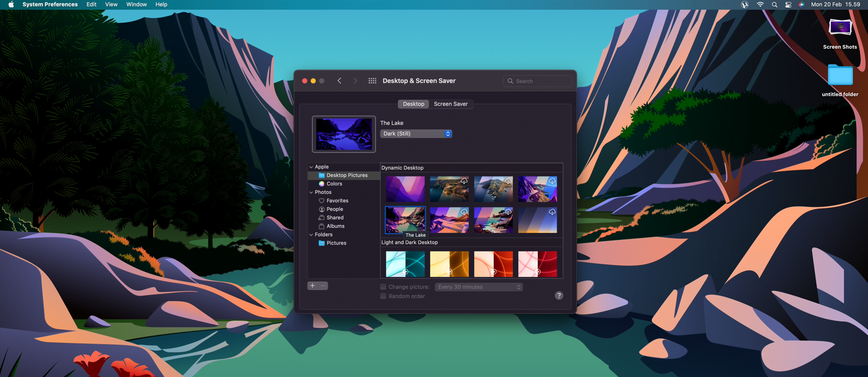
Task: Select The Lake wallpaper thumbnail
Action: click(405, 220)
